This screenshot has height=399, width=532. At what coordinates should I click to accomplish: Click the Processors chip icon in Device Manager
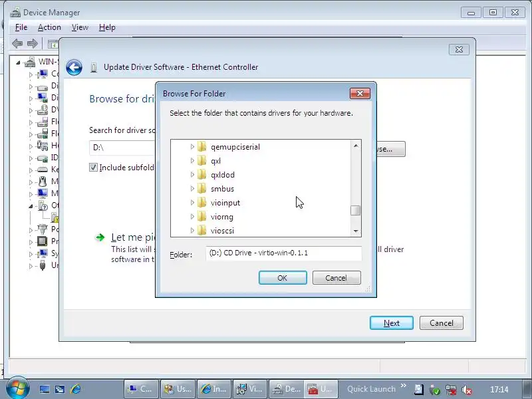(x=43, y=241)
